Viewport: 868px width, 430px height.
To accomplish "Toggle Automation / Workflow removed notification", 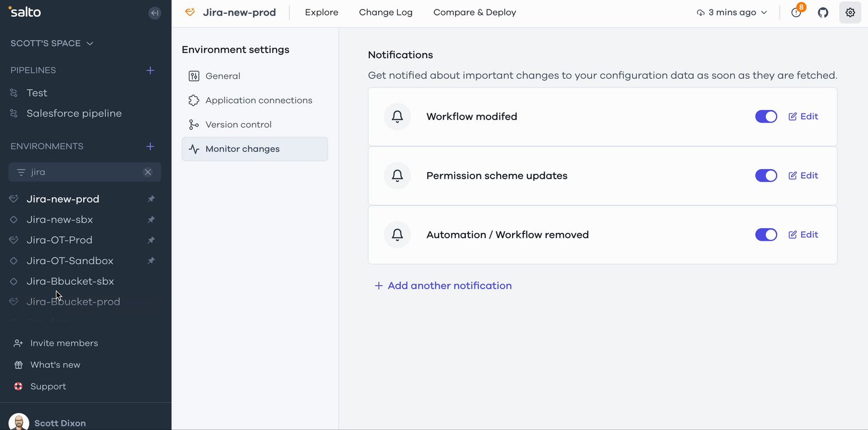I will click(x=766, y=235).
